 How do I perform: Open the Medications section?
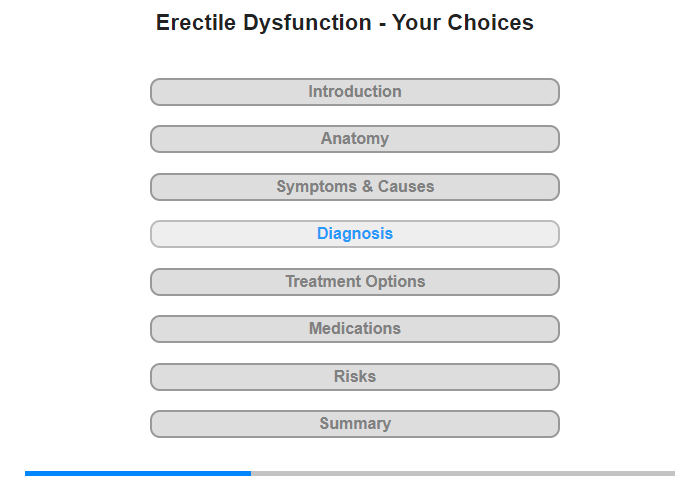[354, 329]
